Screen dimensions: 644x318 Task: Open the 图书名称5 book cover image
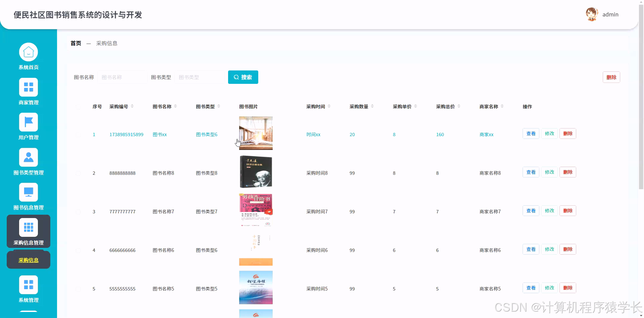pyautogui.click(x=256, y=287)
